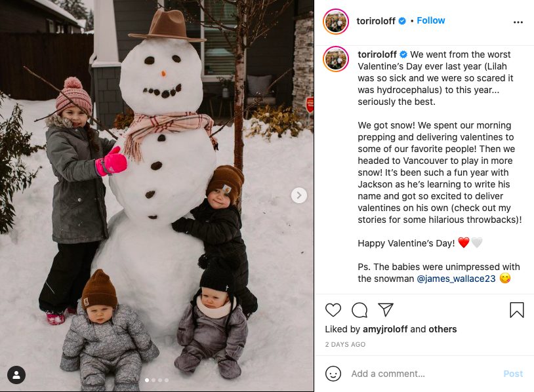Save post with bookmark icon
Screen dimensions: 534x392
[x=516, y=310]
